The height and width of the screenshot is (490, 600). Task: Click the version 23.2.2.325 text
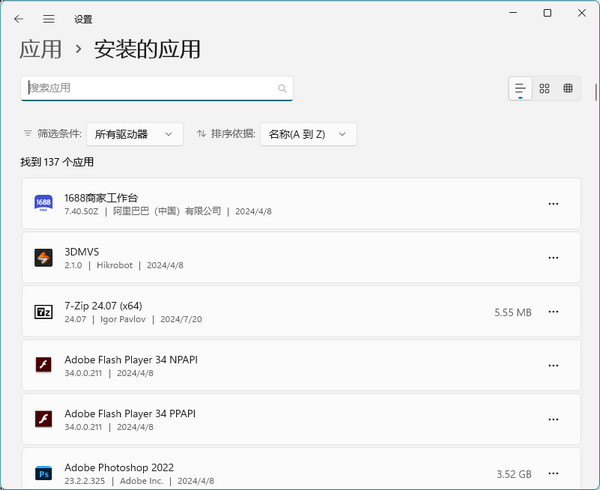pyautogui.click(x=85, y=481)
